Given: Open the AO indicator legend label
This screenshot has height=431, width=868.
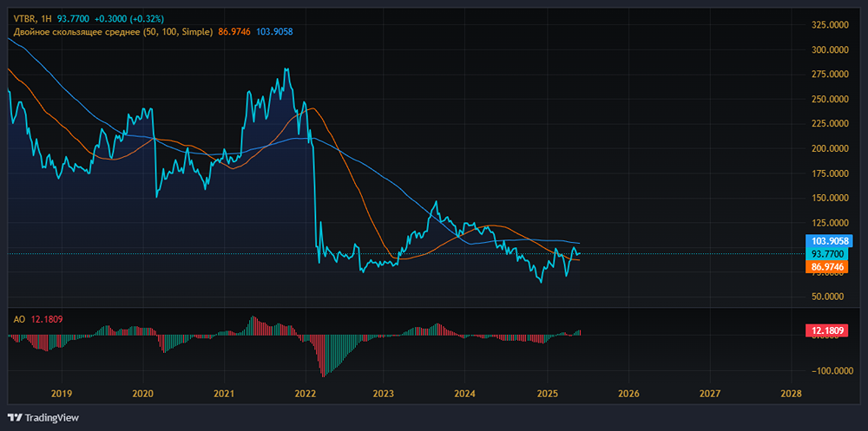Looking at the screenshot, I should tap(18, 319).
